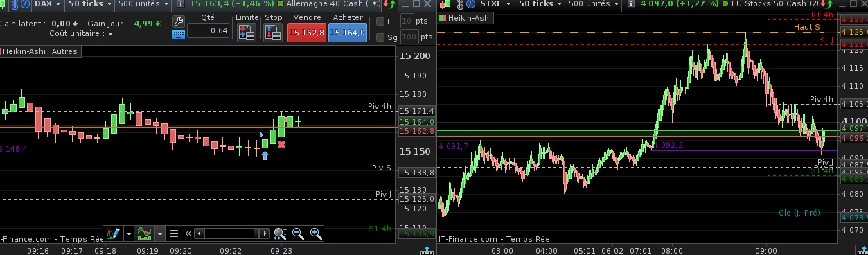The image size is (868, 255).
Task: Click the Stop order icon
Action: tap(273, 32)
